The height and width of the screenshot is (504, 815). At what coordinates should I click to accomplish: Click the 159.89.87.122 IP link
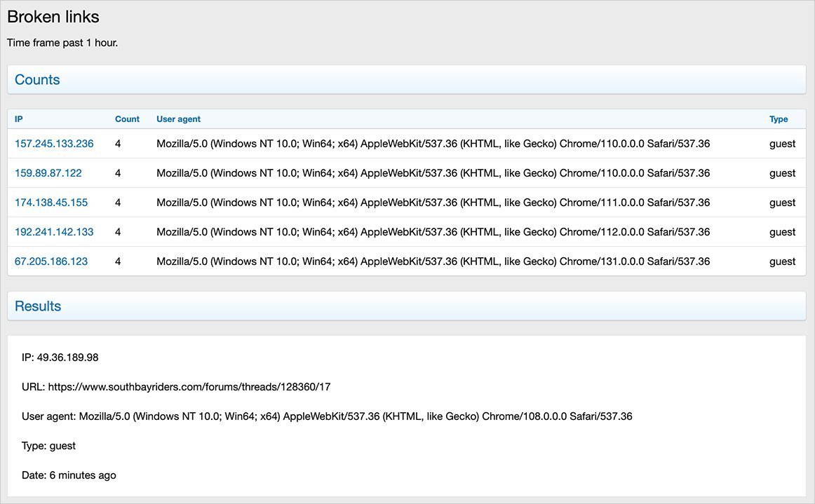point(48,173)
